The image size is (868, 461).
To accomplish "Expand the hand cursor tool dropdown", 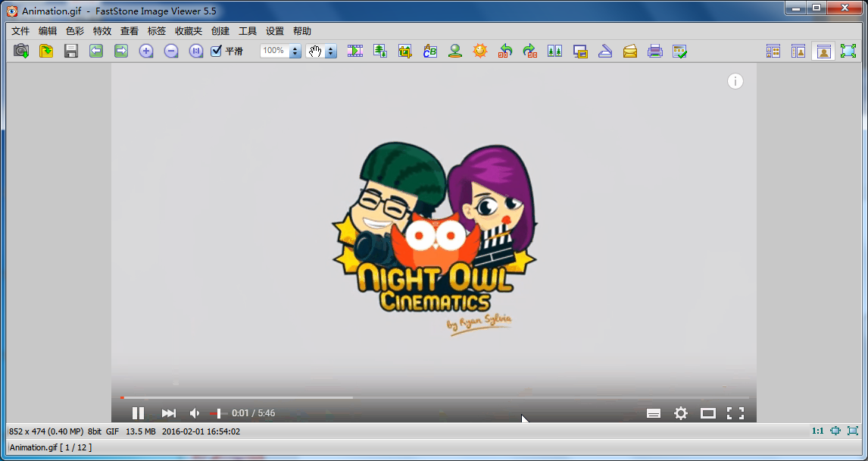I will (331, 51).
